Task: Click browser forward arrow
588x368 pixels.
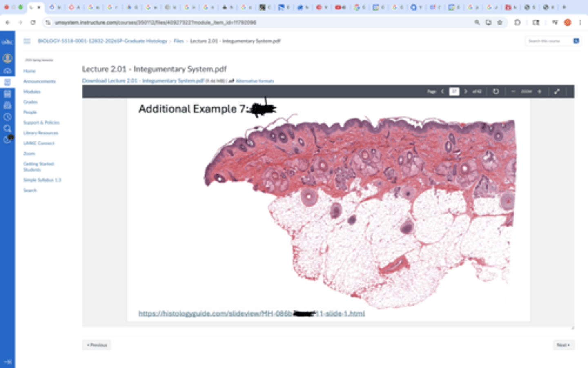Action: click(20, 22)
